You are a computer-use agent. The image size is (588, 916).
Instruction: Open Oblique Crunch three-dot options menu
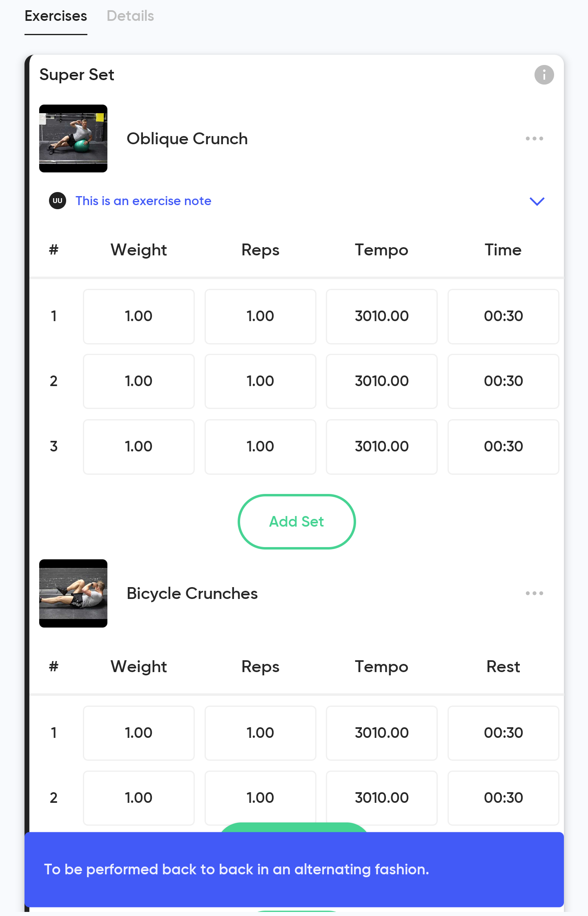pos(534,139)
